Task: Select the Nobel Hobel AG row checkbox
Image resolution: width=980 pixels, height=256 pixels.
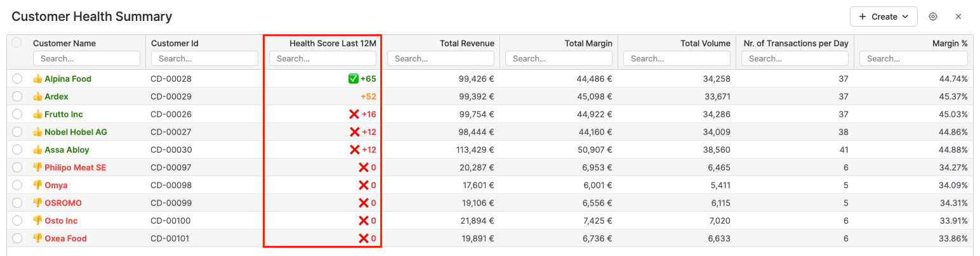Action: [17, 132]
